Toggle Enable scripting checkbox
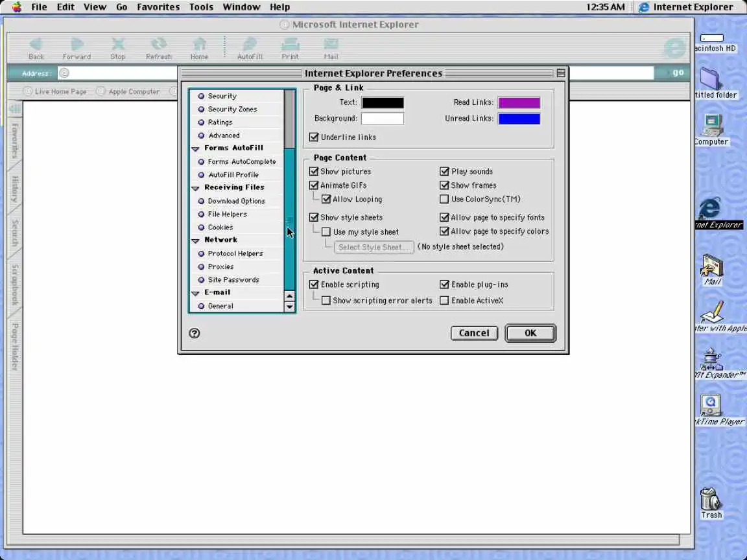The height and width of the screenshot is (560, 747). [313, 285]
